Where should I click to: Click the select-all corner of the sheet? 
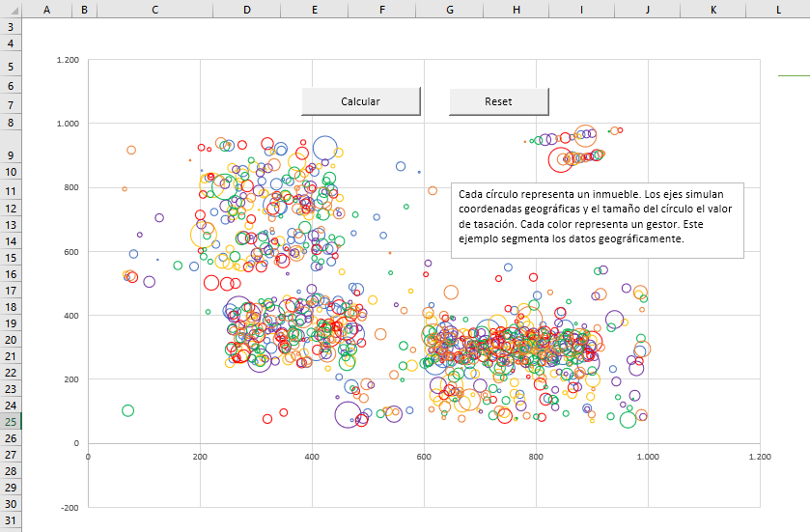[x=11, y=9]
